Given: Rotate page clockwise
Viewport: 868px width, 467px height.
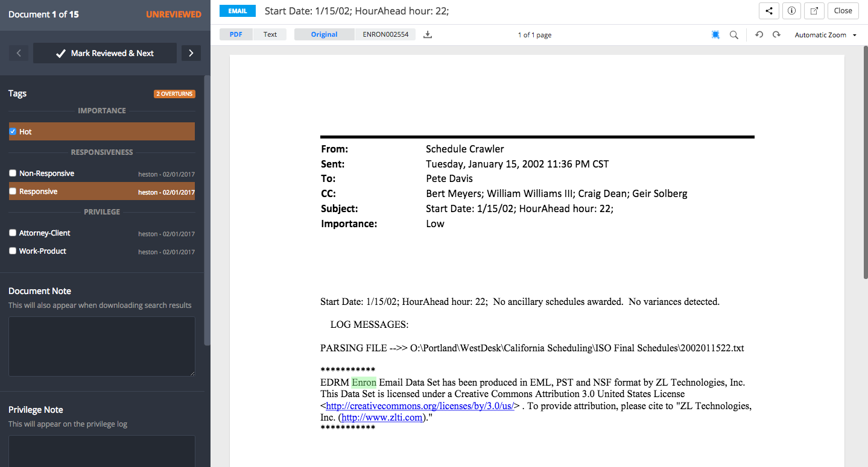Looking at the screenshot, I should 776,35.
